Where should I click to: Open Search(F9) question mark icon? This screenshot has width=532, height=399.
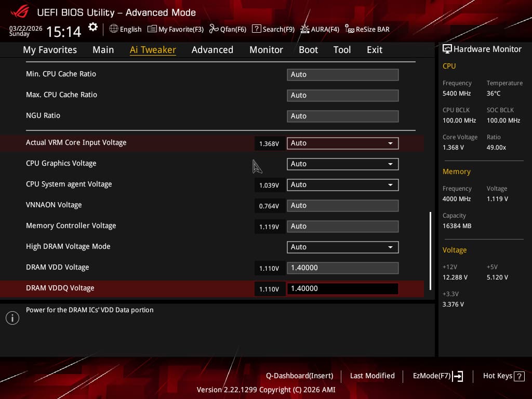pos(257,29)
